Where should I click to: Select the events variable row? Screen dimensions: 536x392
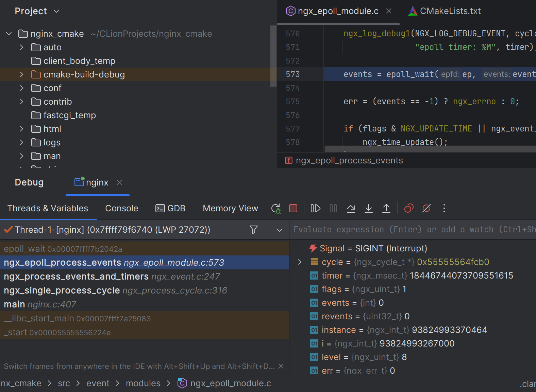point(413,303)
